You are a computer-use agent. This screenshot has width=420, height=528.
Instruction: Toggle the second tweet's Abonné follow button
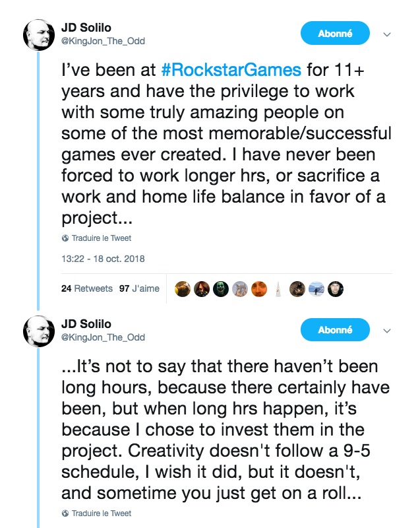335,329
